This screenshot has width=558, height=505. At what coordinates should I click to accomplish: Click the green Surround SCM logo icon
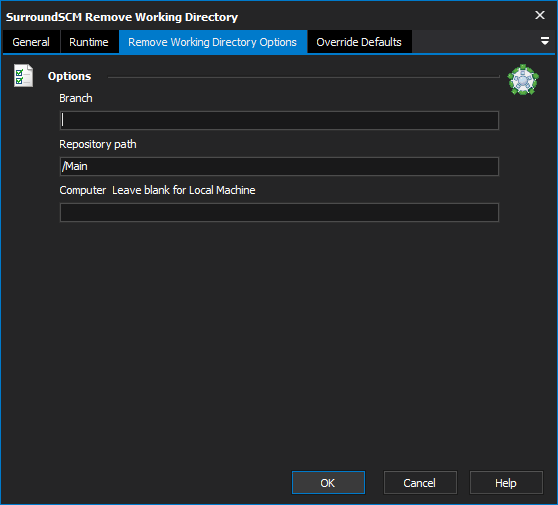523,80
